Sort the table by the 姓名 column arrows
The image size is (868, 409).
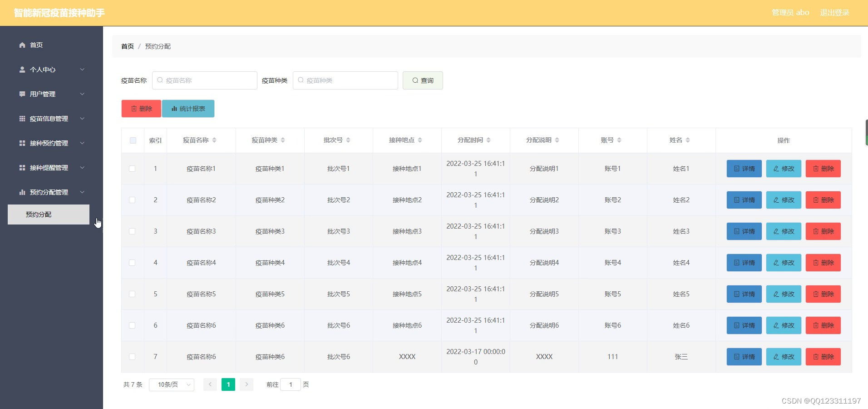[688, 140]
